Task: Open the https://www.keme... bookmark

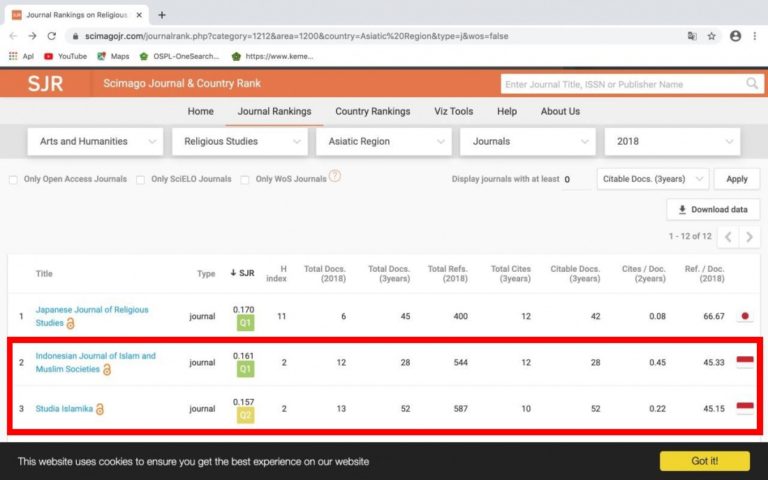Action: [x=272, y=56]
